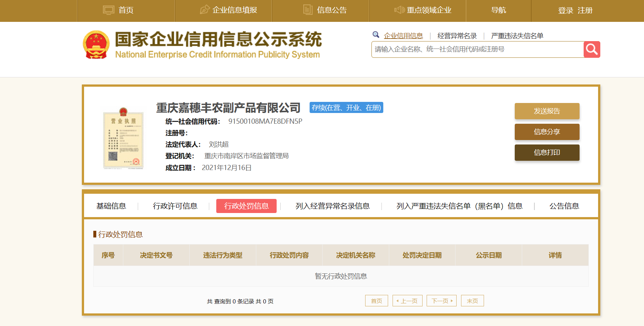The image size is (644, 326).
Task: Click the registrar 重庆市南岸区市场监督管理局
Action: 246,156
